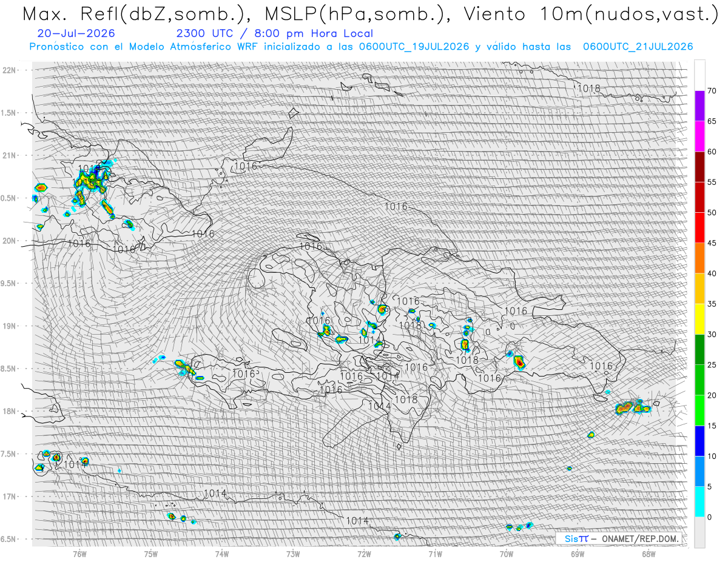Click the '76W' longitude label
728x562 pixels.
tap(79, 553)
